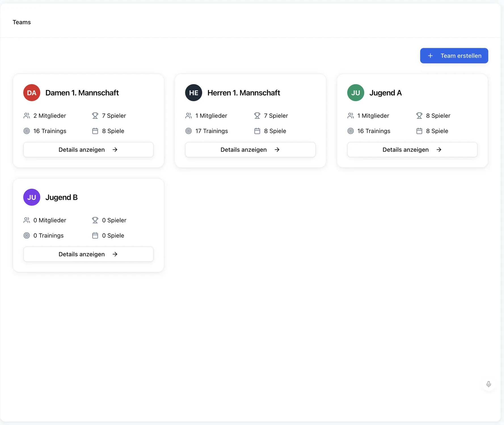
Task: Click target icon beside 0 Trainings
Action: click(x=27, y=235)
